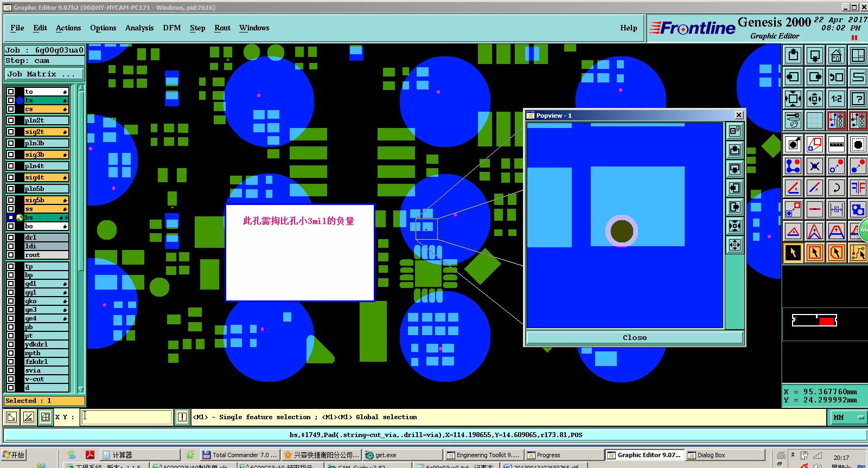Open the Rout menu

(222, 28)
